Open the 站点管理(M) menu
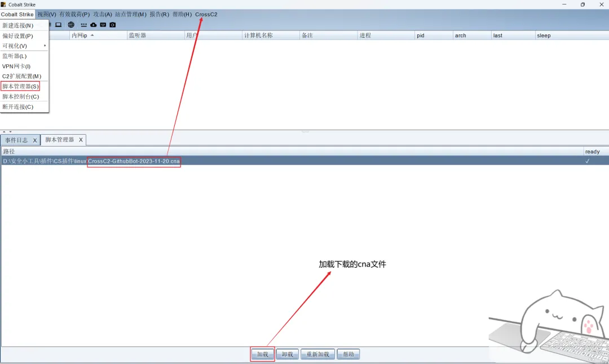The width and height of the screenshot is (609, 364). pyautogui.click(x=130, y=14)
